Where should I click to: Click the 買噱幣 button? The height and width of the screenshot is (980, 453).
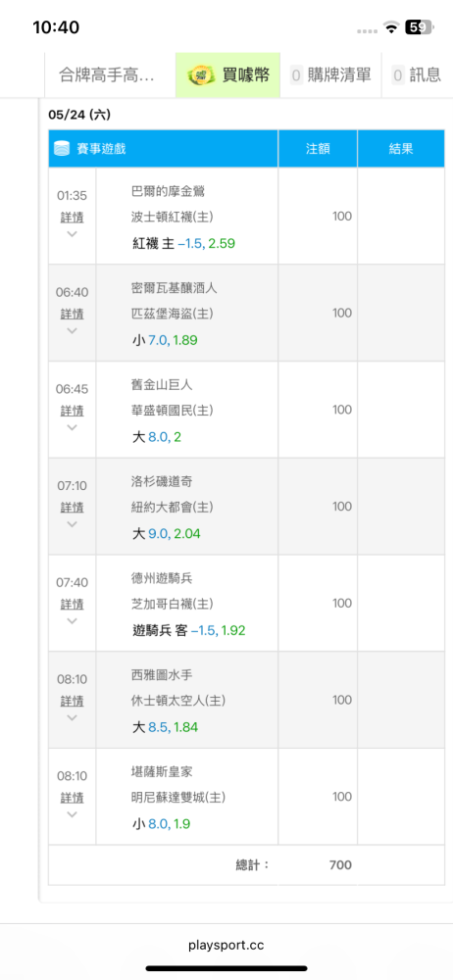227,75
